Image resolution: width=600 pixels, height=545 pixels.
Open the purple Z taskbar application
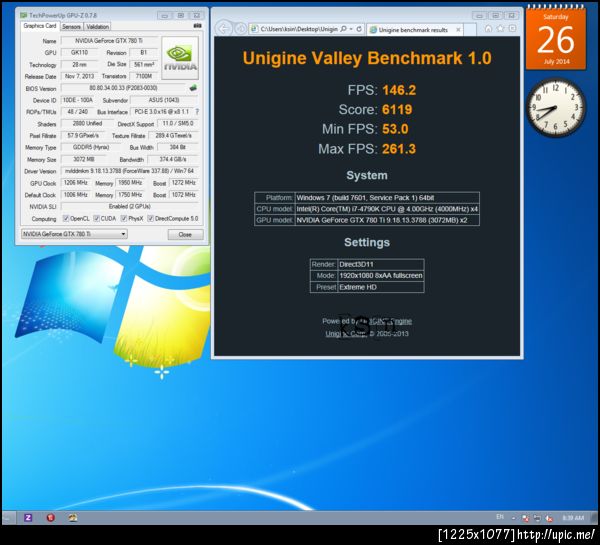[28, 517]
